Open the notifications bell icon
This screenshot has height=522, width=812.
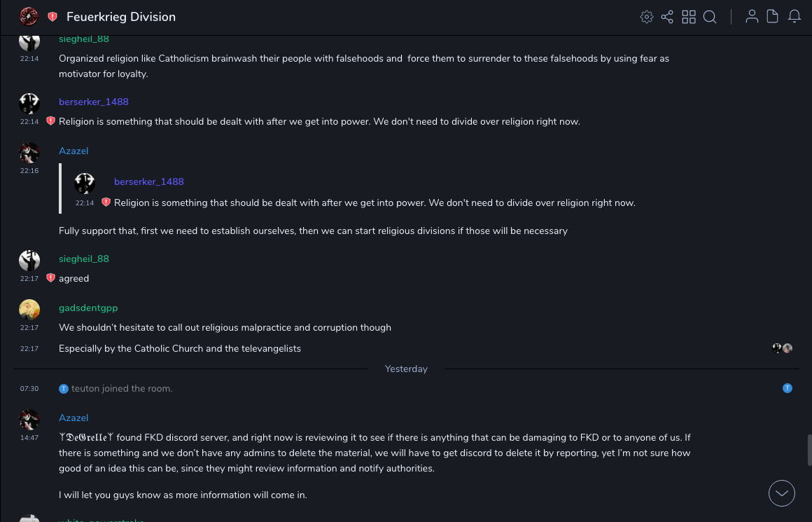794,17
